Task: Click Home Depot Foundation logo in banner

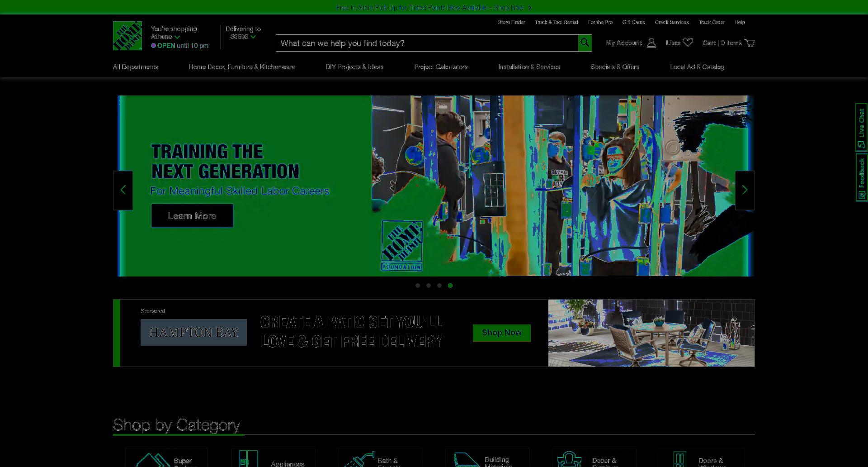Action: pyautogui.click(x=402, y=246)
